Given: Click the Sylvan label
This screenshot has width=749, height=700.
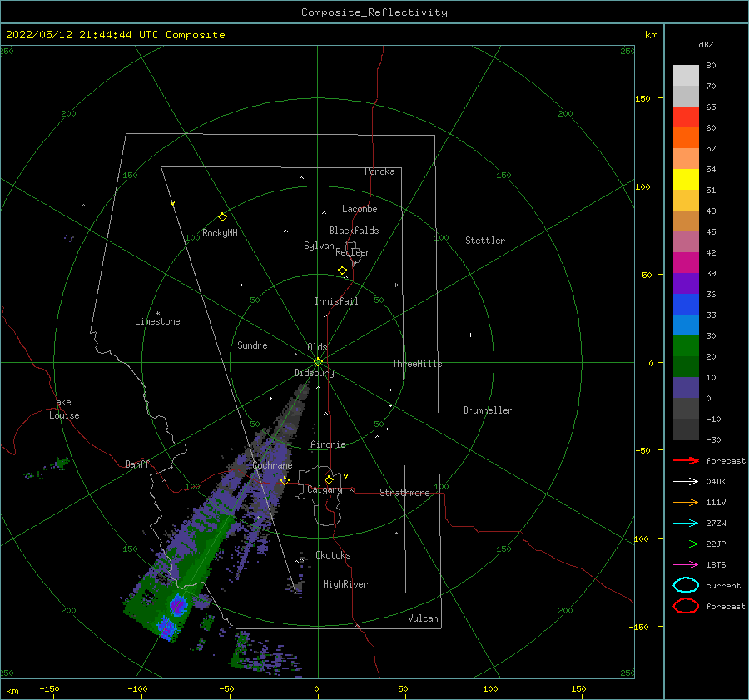Looking at the screenshot, I should (319, 246).
